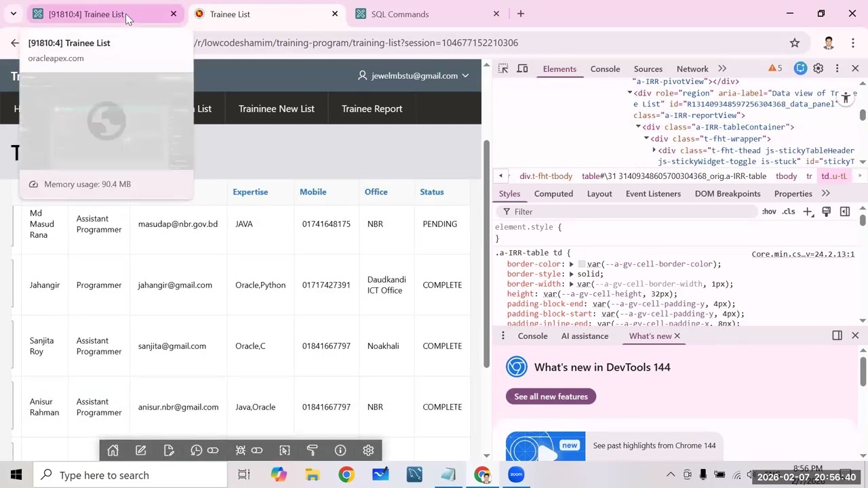Select the tbody breadcrumb item

(x=786, y=176)
